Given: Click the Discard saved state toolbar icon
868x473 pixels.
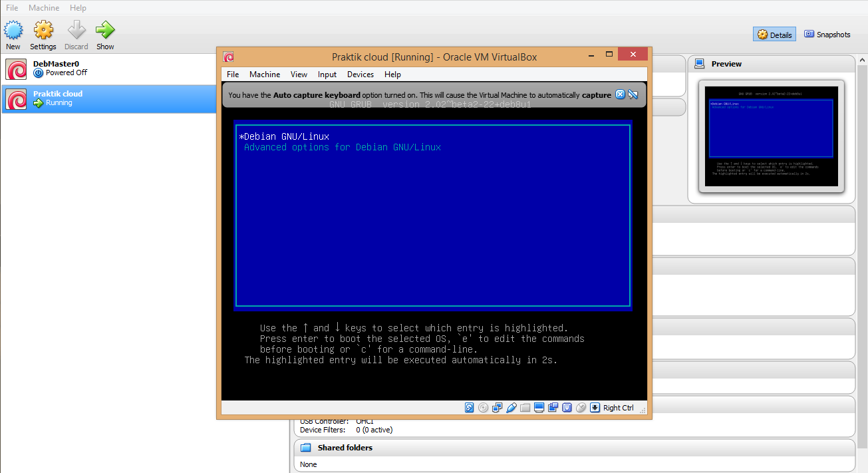Looking at the screenshot, I should 76,30.
